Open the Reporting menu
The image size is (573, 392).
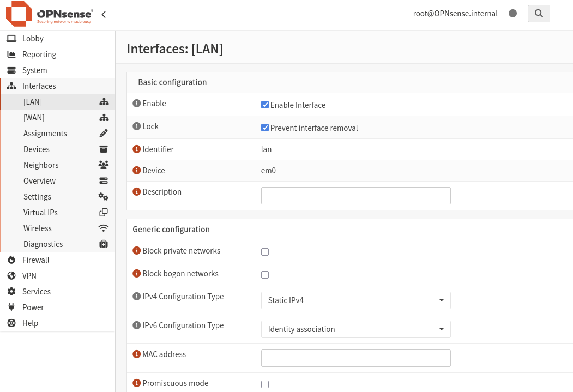coord(58,55)
